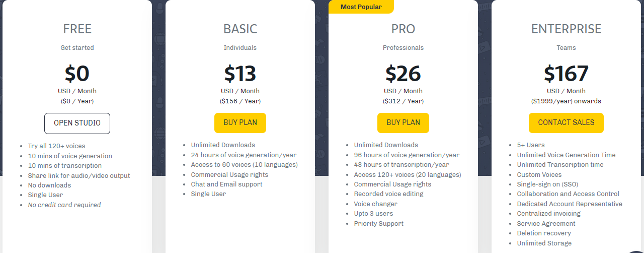Click 'Priority Support' in Pro list
The height and width of the screenshot is (253, 644).
coord(379,224)
